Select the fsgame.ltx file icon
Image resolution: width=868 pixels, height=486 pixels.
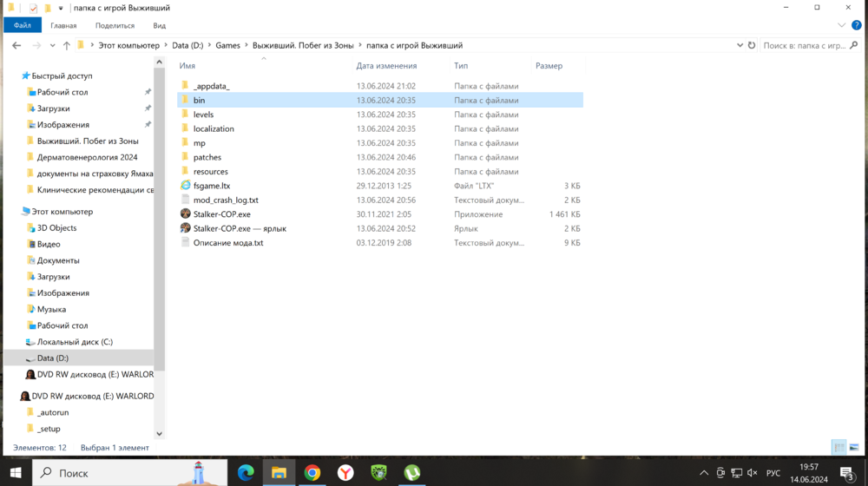pos(186,186)
